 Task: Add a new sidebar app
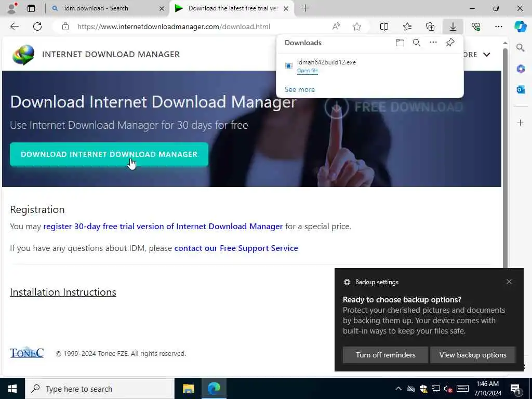click(x=521, y=123)
